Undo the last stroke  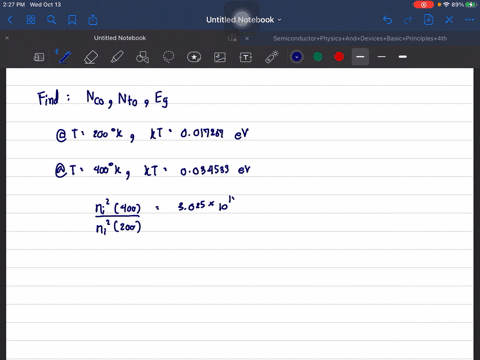(387, 20)
